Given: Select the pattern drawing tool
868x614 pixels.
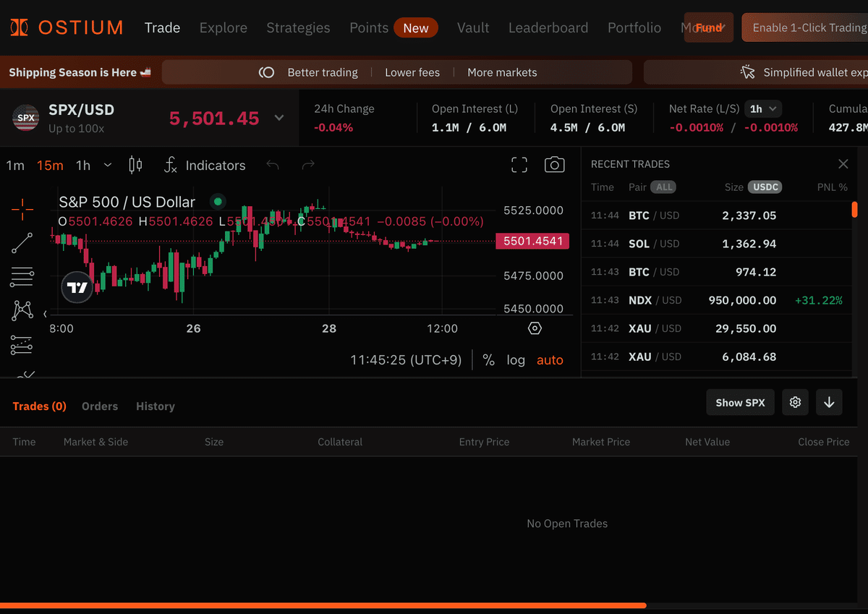Looking at the screenshot, I should 22,311.
